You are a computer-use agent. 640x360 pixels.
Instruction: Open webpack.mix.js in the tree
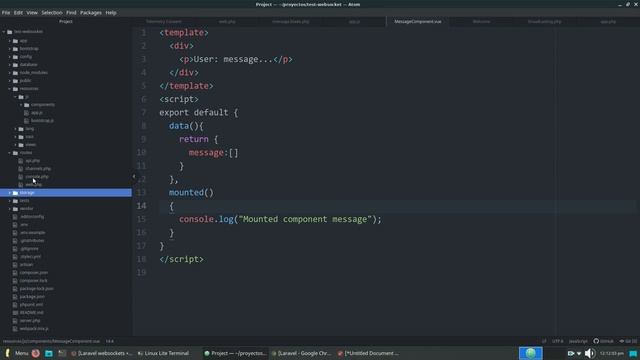pos(34,329)
